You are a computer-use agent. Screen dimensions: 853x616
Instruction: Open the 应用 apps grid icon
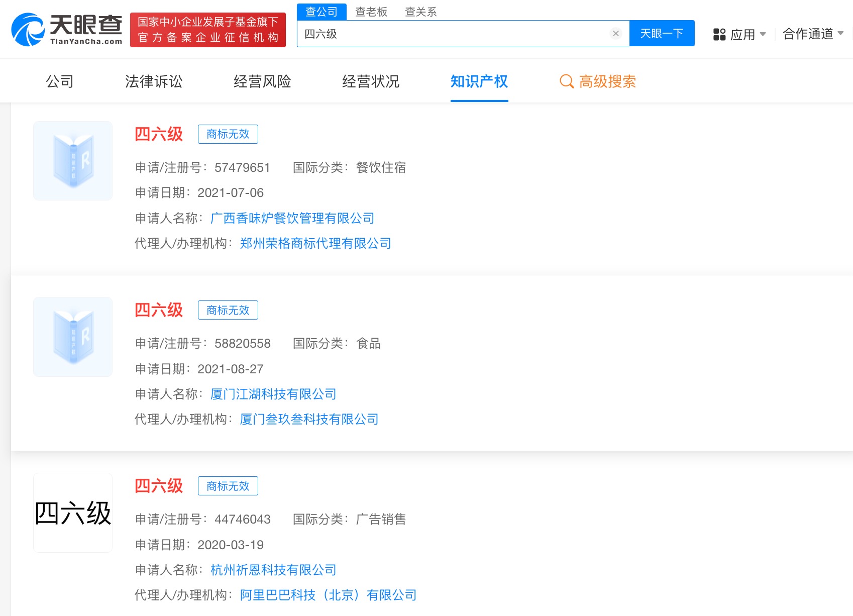[719, 34]
